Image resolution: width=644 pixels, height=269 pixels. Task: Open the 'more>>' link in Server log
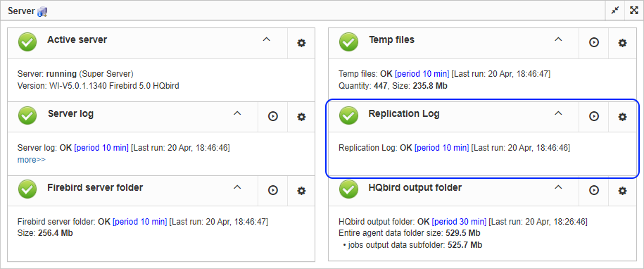[x=31, y=160]
